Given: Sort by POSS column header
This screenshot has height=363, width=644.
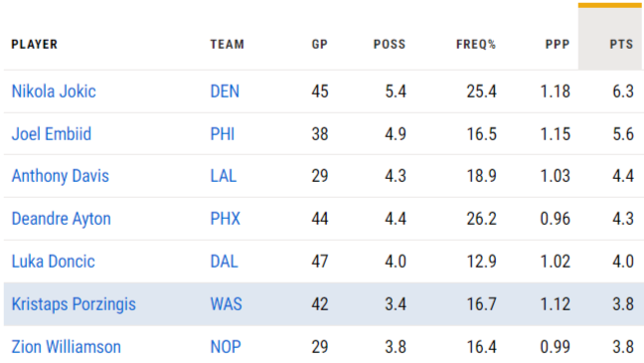Looking at the screenshot, I should (390, 44).
